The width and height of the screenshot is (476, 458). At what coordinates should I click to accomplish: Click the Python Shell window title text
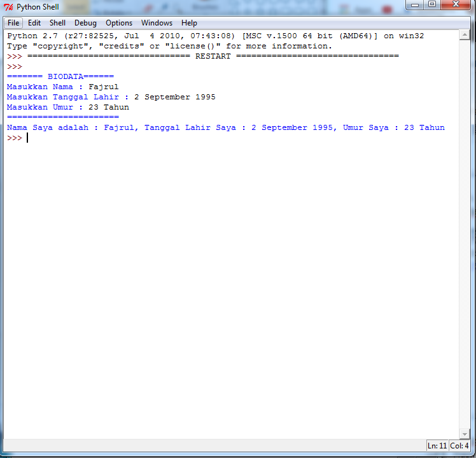click(38, 7)
